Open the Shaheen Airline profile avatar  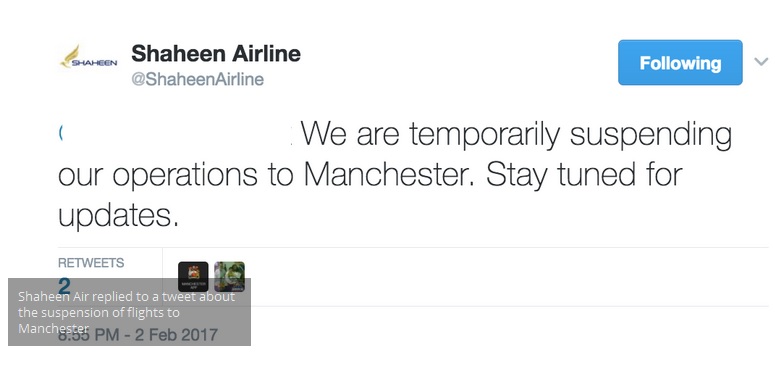(89, 57)
